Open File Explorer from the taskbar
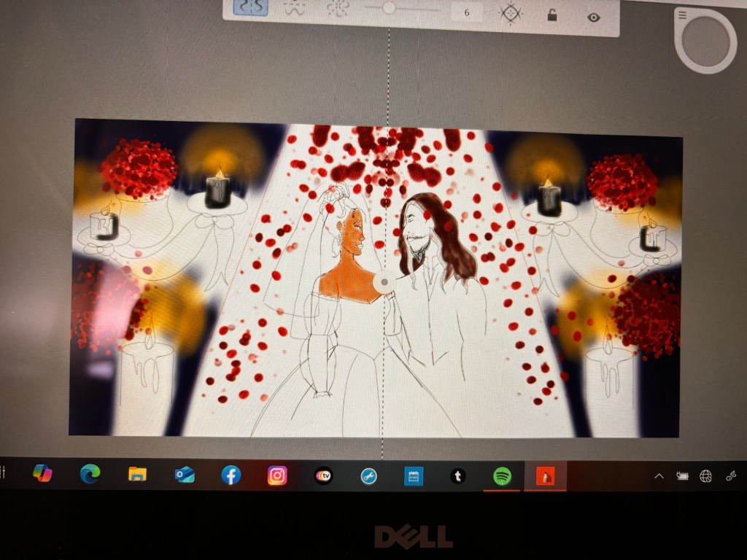Image resolution: width=747 pixels, height=560 pixels. 137,475
